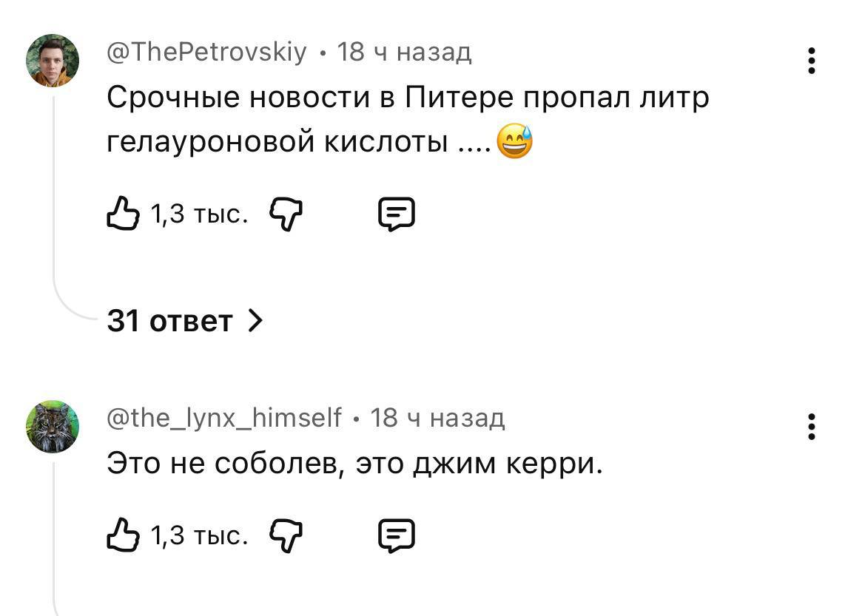Viewport: 865px width, 616px height.
Task: Click the sweating smile emoji in the comment
Action: tap(514, 141)
